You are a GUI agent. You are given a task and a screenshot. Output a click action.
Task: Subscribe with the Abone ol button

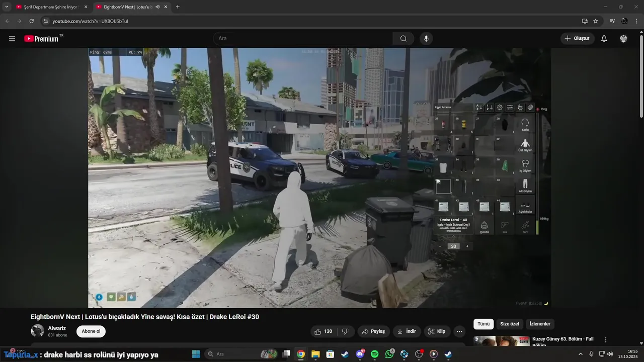[91, 331]
